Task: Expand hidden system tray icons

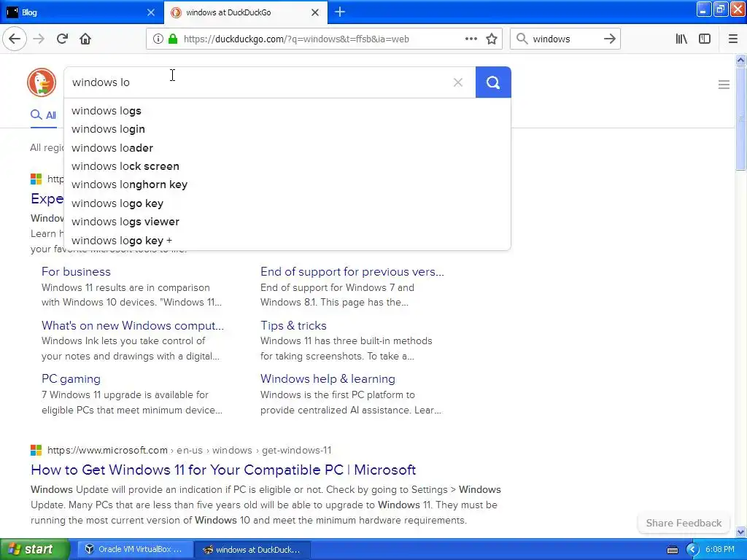Action: [692, 550]
